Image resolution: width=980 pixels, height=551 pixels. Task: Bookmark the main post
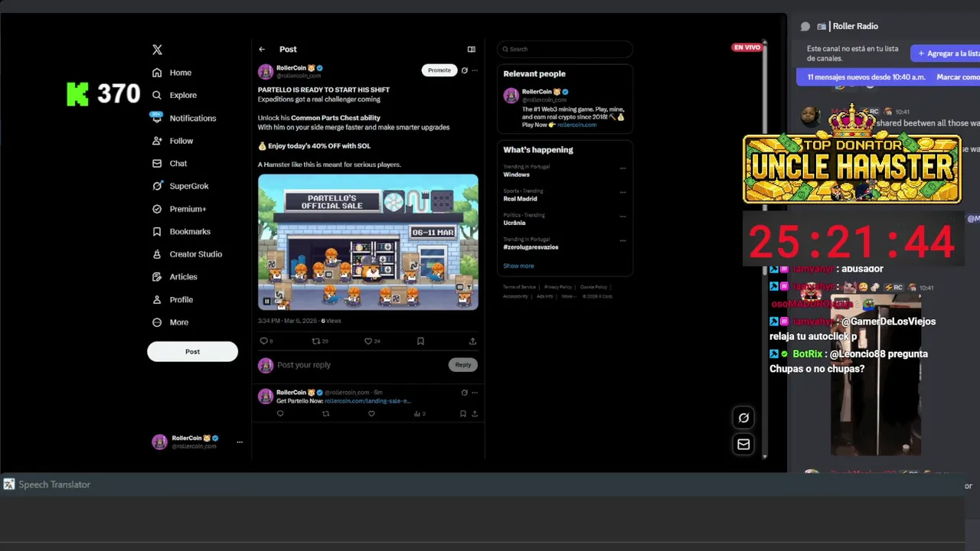coord(420,341)
